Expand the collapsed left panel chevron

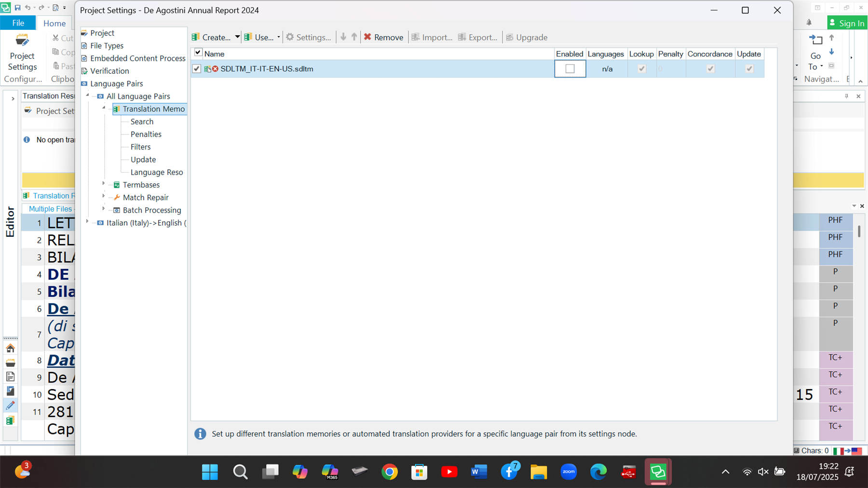click(x=13, y=98)
